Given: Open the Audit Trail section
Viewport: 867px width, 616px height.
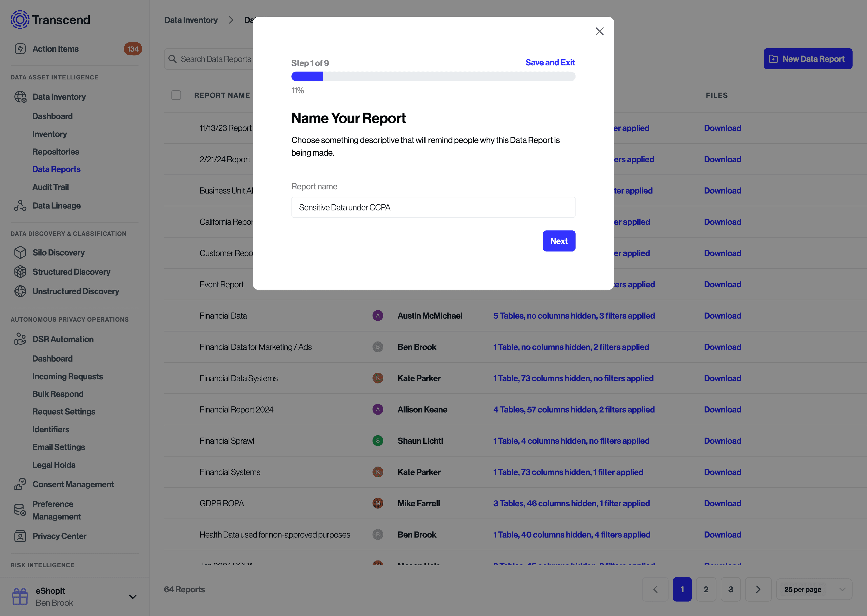Looking at the screenshot, I should 51,187.
